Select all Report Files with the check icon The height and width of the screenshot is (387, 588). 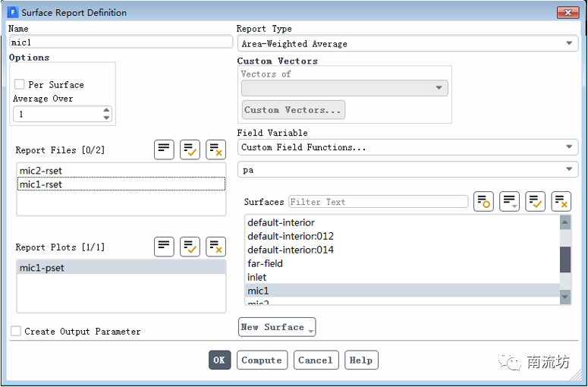tap(190, 149)
